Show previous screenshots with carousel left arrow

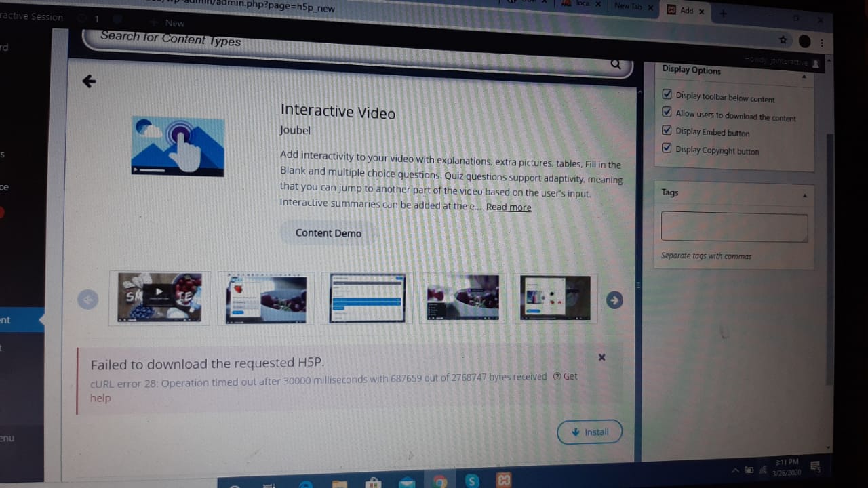87,299
